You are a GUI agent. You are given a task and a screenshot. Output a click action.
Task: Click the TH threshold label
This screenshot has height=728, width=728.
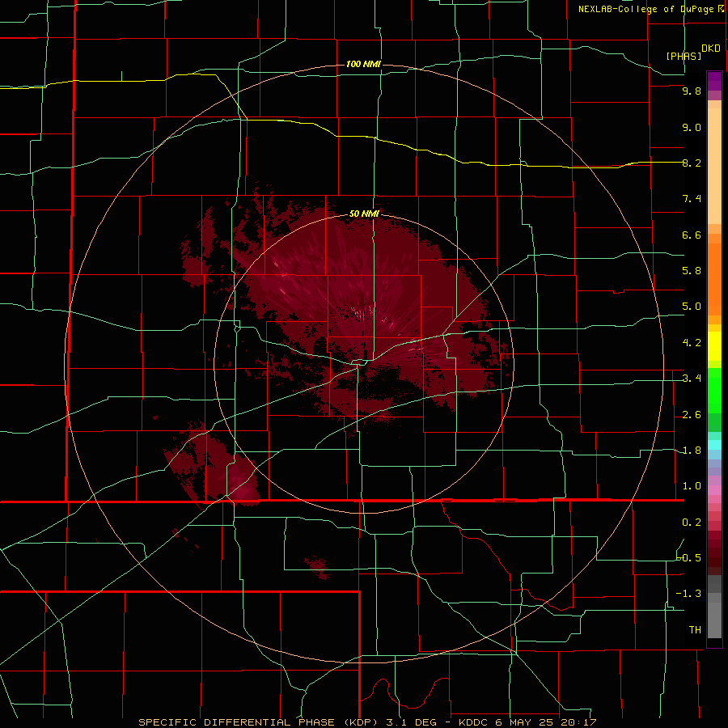(x=695, y=630)
